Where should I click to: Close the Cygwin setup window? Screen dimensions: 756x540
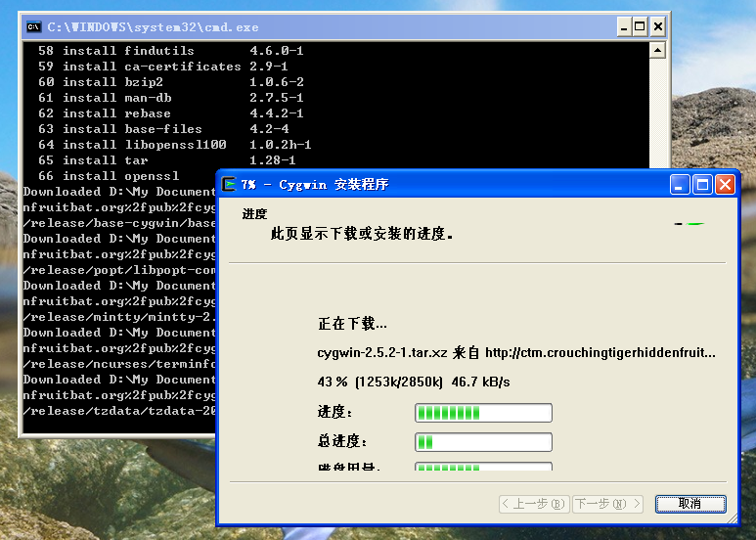point(725,185)
